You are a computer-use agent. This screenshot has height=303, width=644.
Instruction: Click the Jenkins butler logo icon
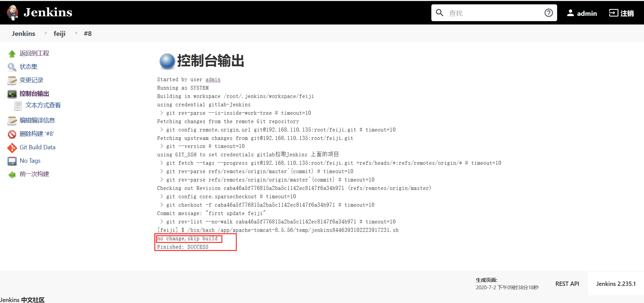coord(12,12)
